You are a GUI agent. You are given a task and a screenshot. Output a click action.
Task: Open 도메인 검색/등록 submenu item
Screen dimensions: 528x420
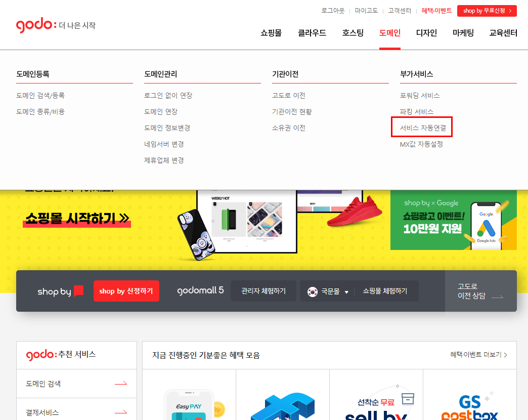pos(40,96)
